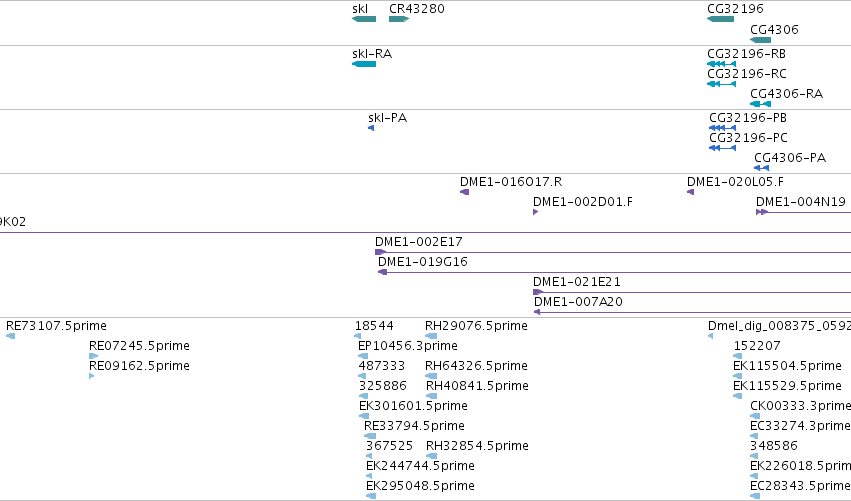Screen dimensions: 851x501
Task: Select CG32196-RB transcript glyph
Action: pos(721,64)
